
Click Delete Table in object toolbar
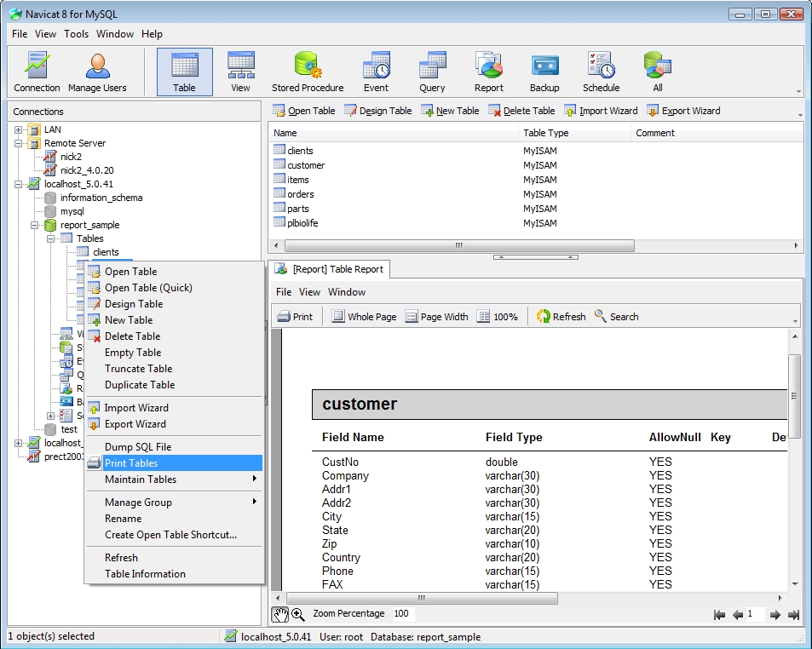(521, 111)
